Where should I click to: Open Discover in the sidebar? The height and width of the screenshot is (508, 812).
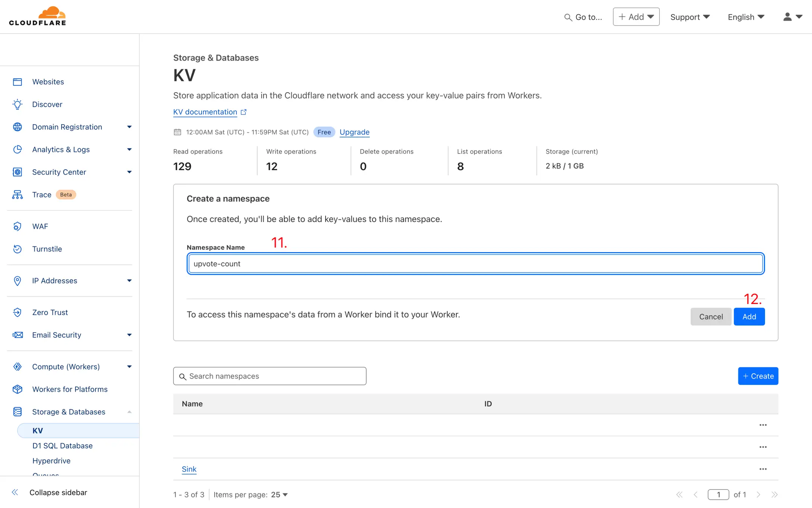pyautogui.click(x=47, y=104)
